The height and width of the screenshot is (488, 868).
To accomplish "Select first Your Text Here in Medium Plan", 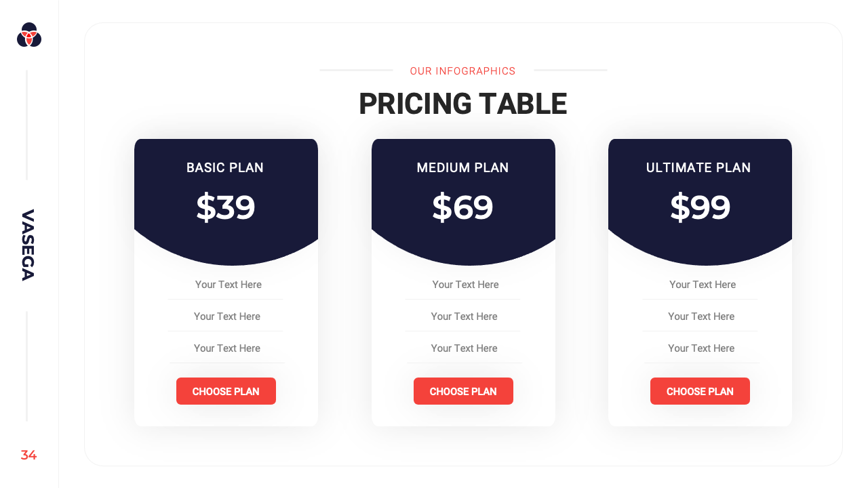I will [x=465, y=285].
